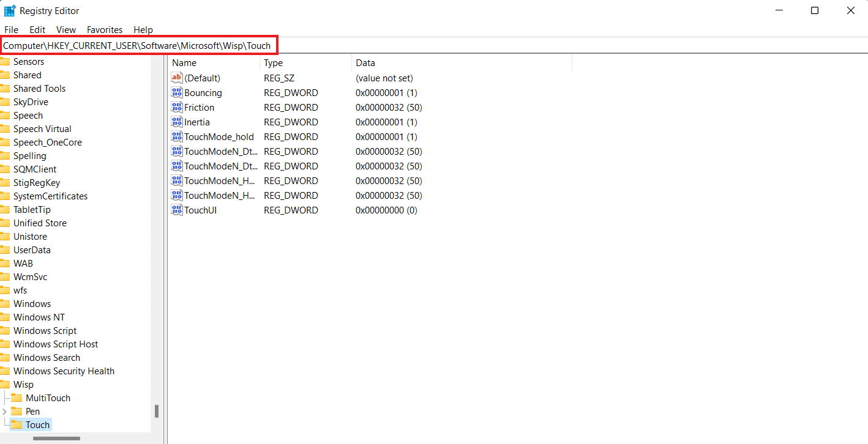Click the Registry Editor app icon
This screenshot has height=444, width=868.
(x=10, y=11)
